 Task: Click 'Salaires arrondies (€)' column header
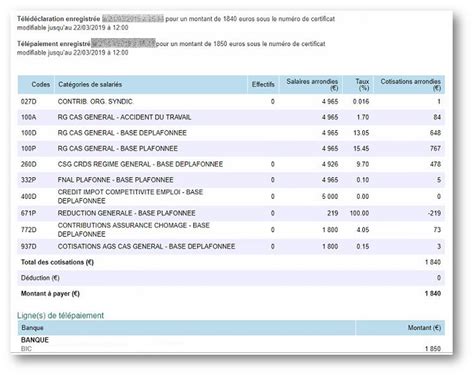click(x=311, y=84)
